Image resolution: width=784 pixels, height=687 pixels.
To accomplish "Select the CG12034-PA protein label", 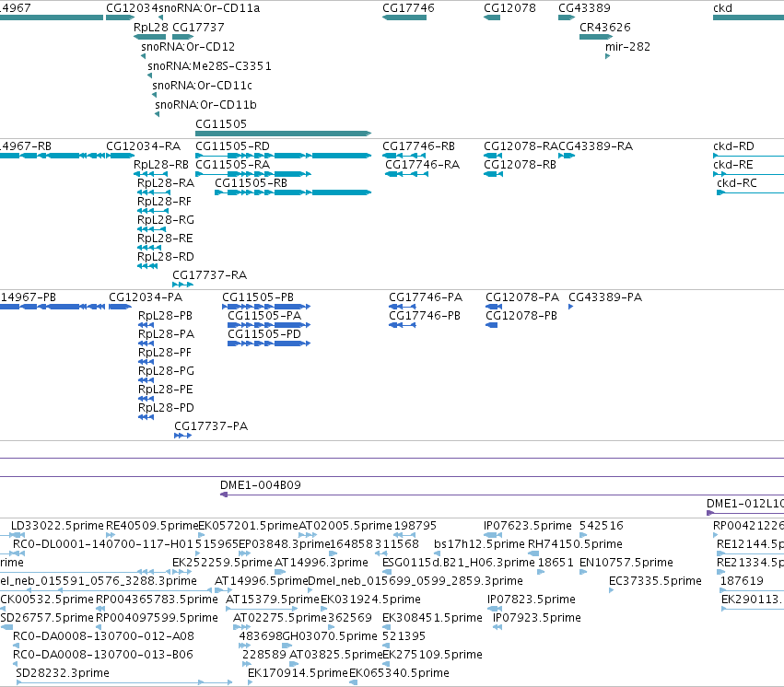I will pos(146,297).
